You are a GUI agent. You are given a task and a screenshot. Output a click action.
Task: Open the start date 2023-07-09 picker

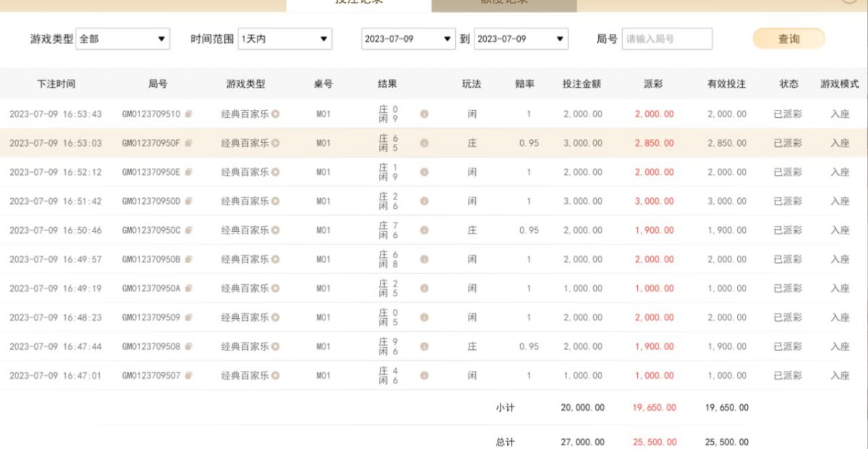pos(408,39)
